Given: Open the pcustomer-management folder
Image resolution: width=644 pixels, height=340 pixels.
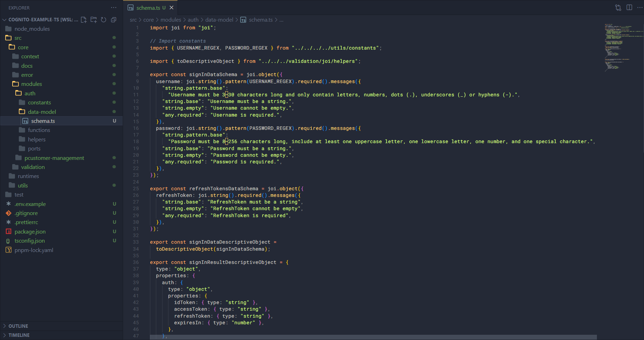Looking at the screenshot, I should pos(54,158).
